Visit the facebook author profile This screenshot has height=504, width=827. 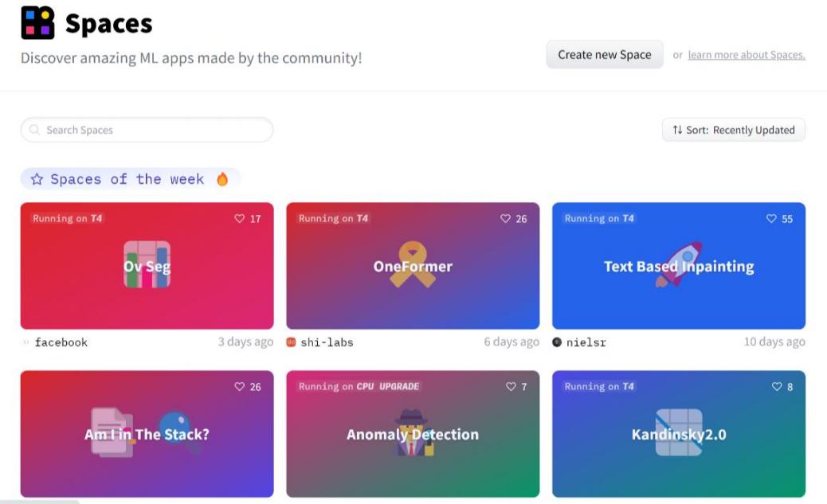tap(61, 342)
